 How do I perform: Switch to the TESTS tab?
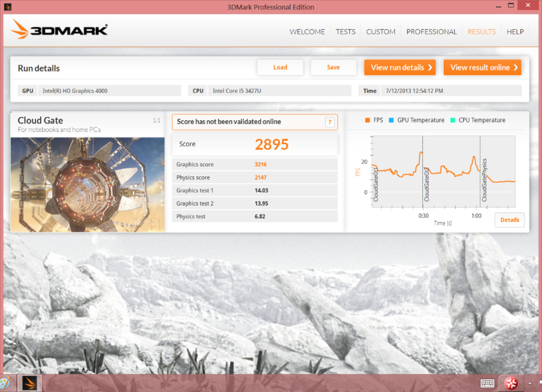[345, 32]
